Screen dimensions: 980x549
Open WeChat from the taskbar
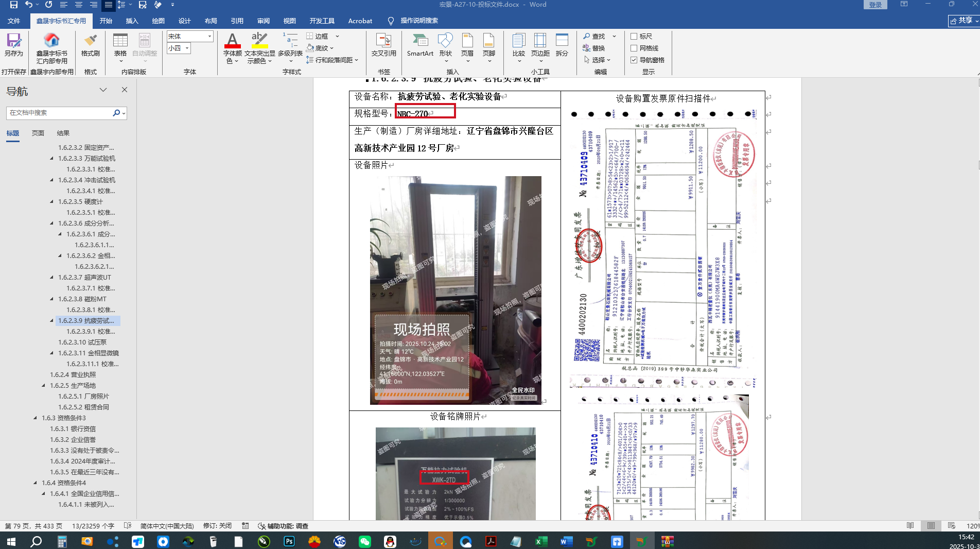365,541
